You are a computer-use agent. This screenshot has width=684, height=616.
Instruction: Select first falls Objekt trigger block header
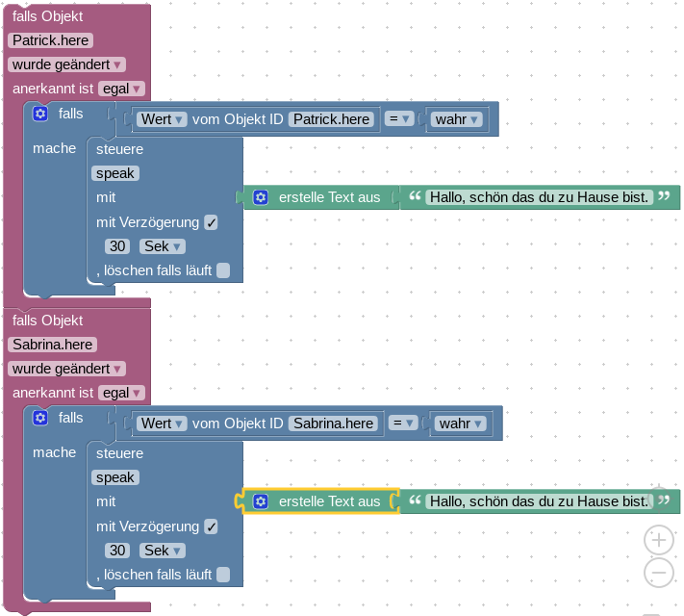point(47,16)
